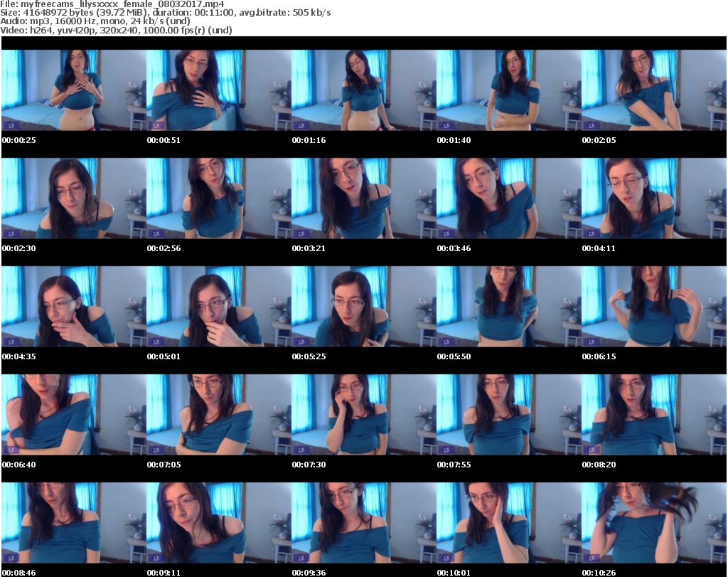Viewport: 728px width, 577px height.
Task: Select the '00:06:40' timestamp label
Action: tap(19, 465)
